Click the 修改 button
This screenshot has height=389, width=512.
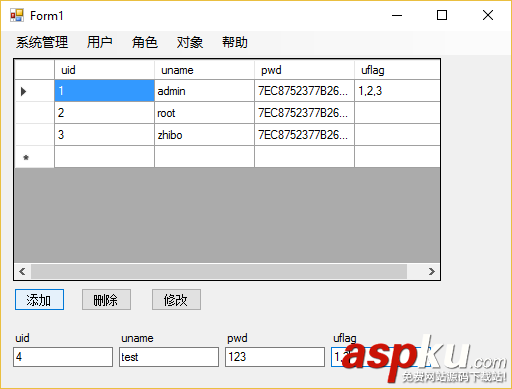[x=176, y=300]
